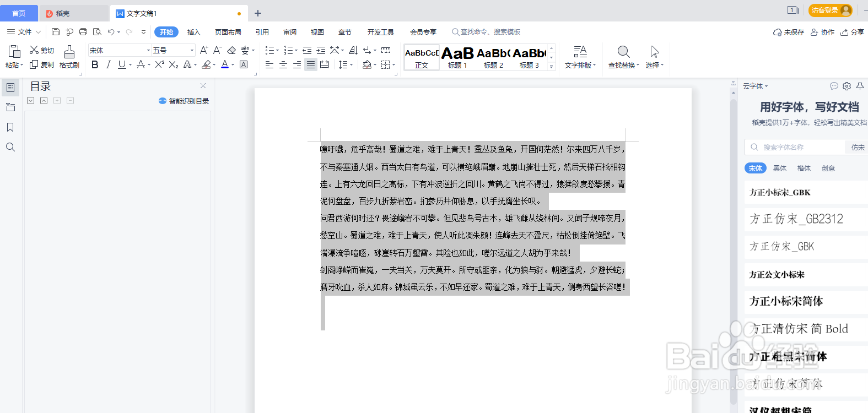Open the bullet list dropdown arrow
The image size is (868, 413).
(x=277, y=50)
